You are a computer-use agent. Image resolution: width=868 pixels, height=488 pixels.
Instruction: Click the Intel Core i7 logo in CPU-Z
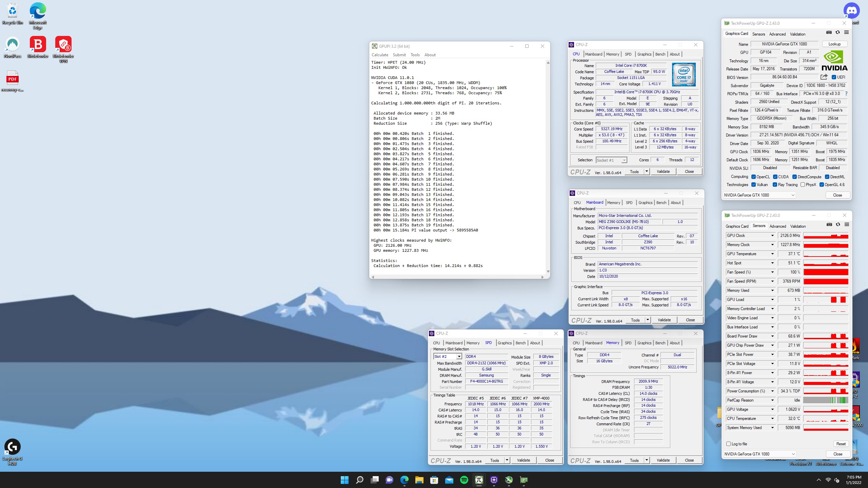pos(684,75)
